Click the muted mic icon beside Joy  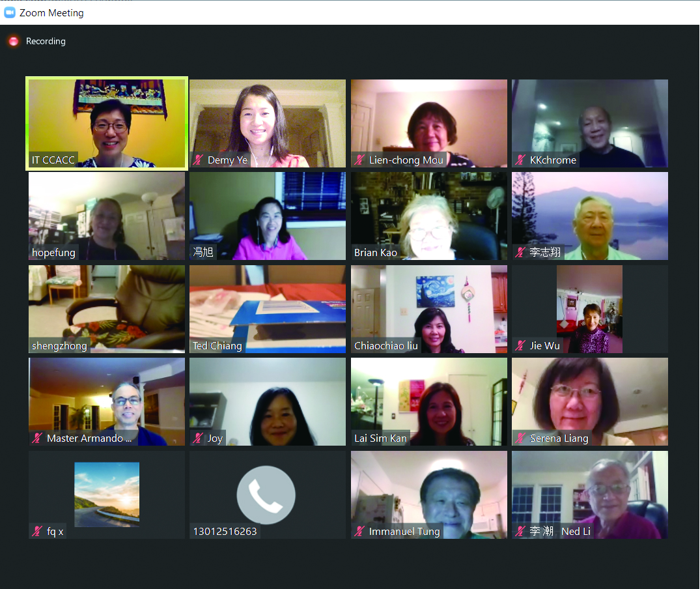coord(198,438)
